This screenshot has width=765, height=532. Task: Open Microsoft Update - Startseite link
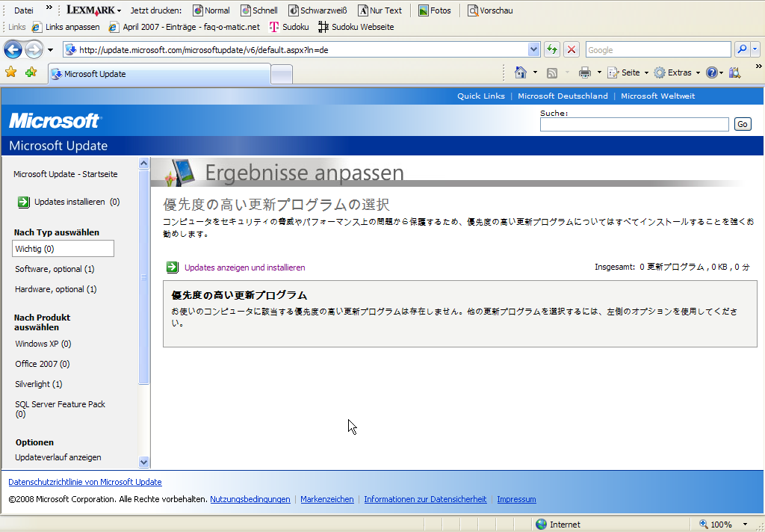(66, 174)
